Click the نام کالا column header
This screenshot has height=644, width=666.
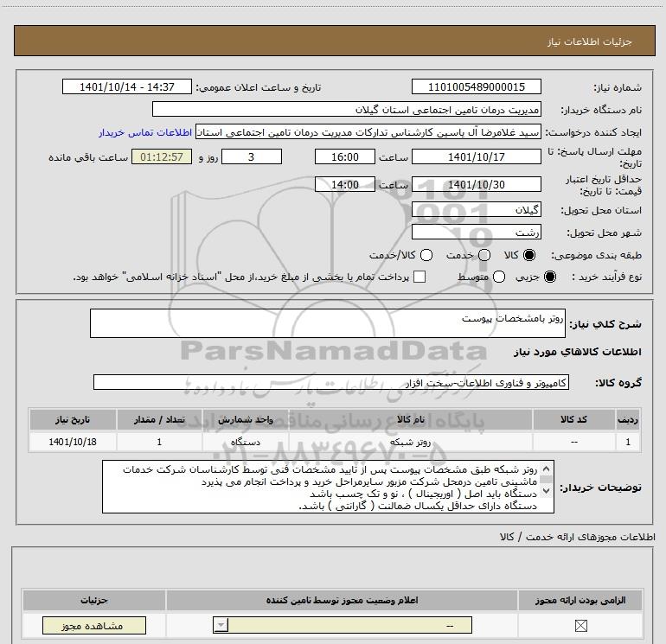pos(410,419)
